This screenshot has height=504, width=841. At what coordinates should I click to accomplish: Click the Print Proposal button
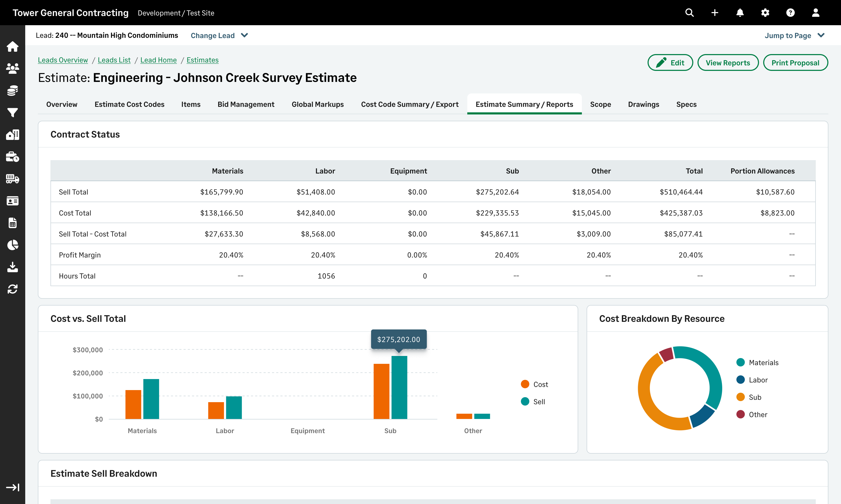pos(795,63)
